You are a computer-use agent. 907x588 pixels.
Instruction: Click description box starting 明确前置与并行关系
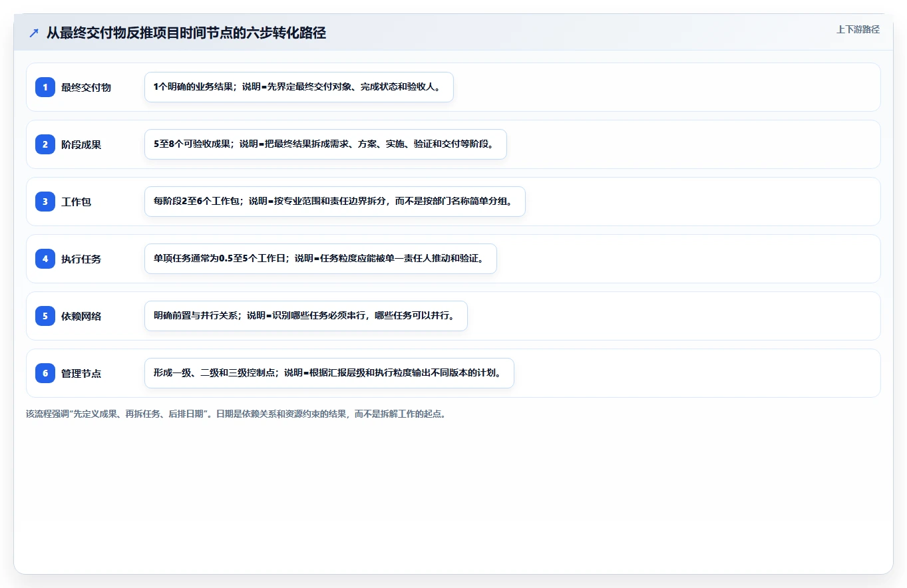coord(306,316)
